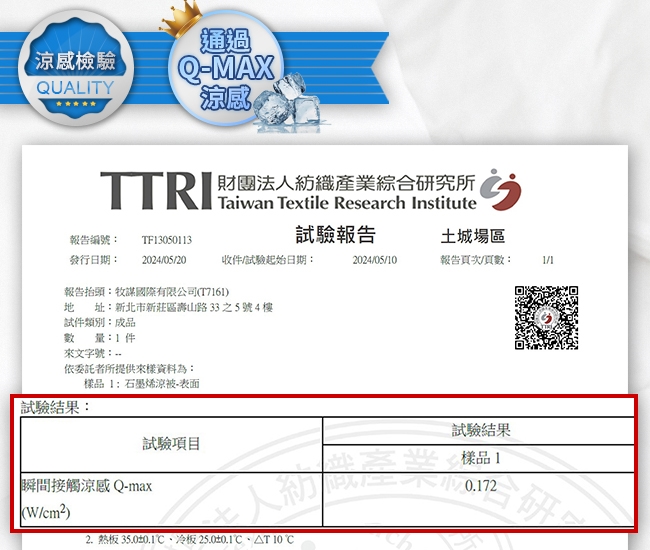This screenshot has width=650, height=550.
Task: Click the QR code on the report
Action: pyautogui.click(x=546, y=317)
